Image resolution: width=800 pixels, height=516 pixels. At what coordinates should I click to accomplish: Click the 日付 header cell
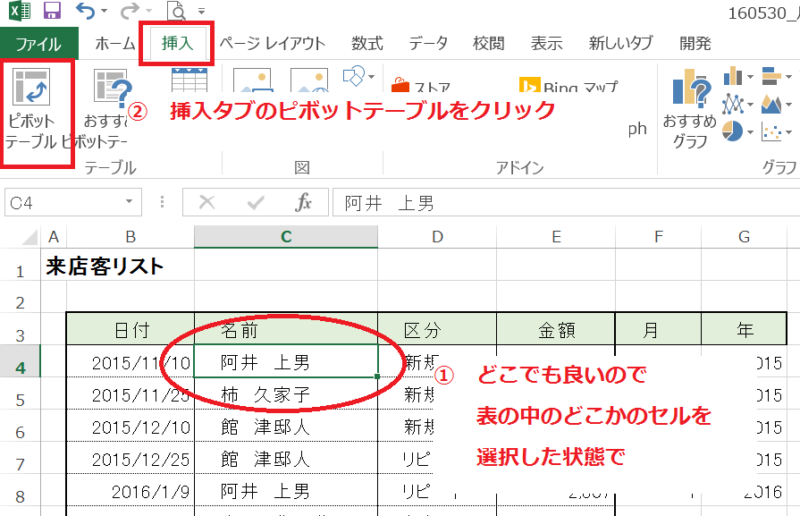click(131, 330)
